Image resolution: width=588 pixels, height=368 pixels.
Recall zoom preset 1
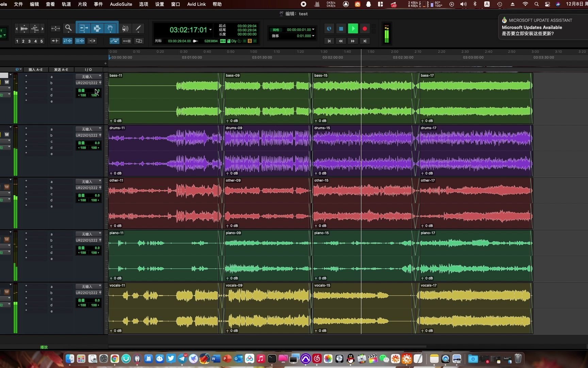(17, 41)
